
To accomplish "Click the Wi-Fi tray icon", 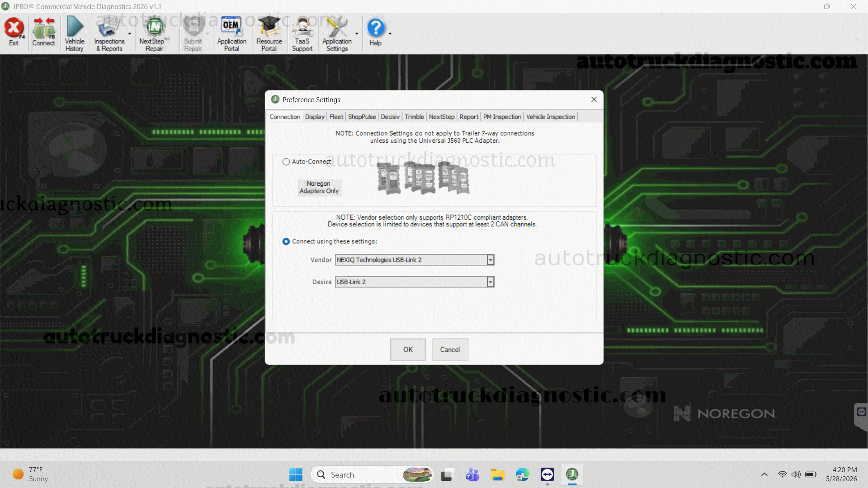I will pos(782,474).
